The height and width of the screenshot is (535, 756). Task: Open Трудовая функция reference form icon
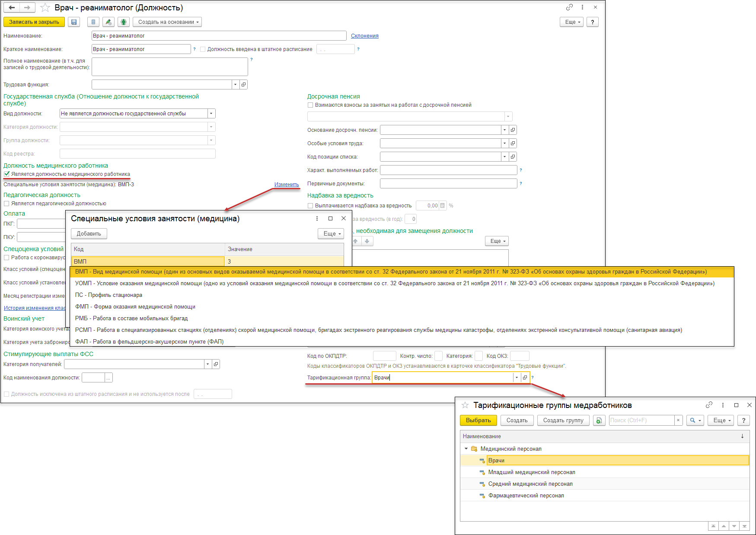[x=244, y=85]
